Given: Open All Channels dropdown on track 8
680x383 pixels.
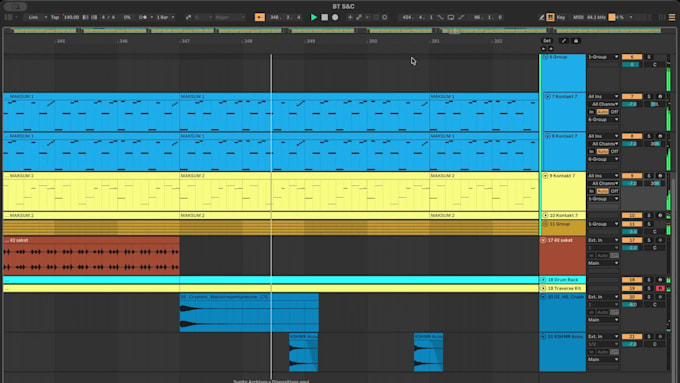Looking at the screenshot, I should point(603,144).
